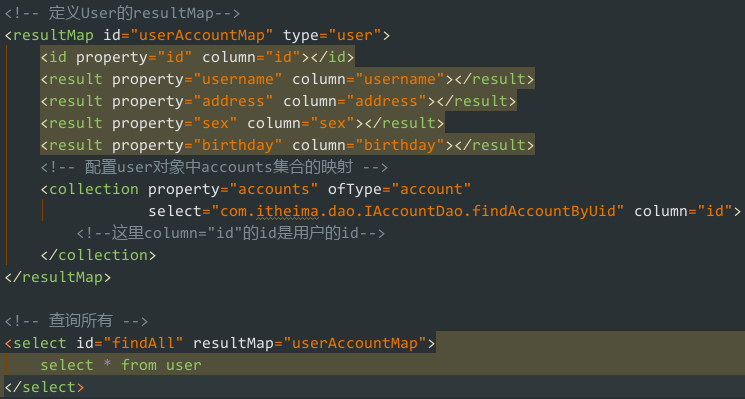This screenshot has width=745, height=399.
Task: Click the property value "username"
Action: point(238,79)
